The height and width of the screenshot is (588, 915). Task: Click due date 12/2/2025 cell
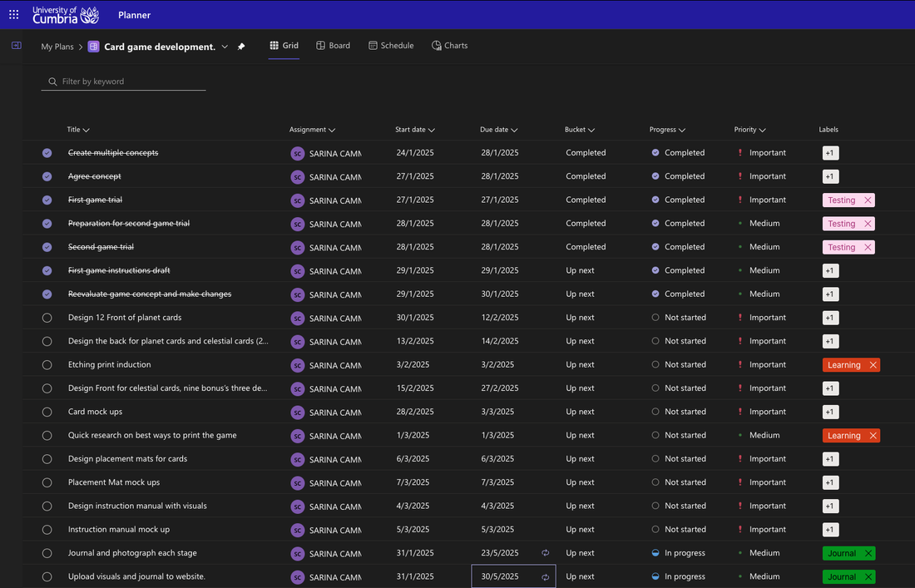pyautogui.click(x=500, y=318)
